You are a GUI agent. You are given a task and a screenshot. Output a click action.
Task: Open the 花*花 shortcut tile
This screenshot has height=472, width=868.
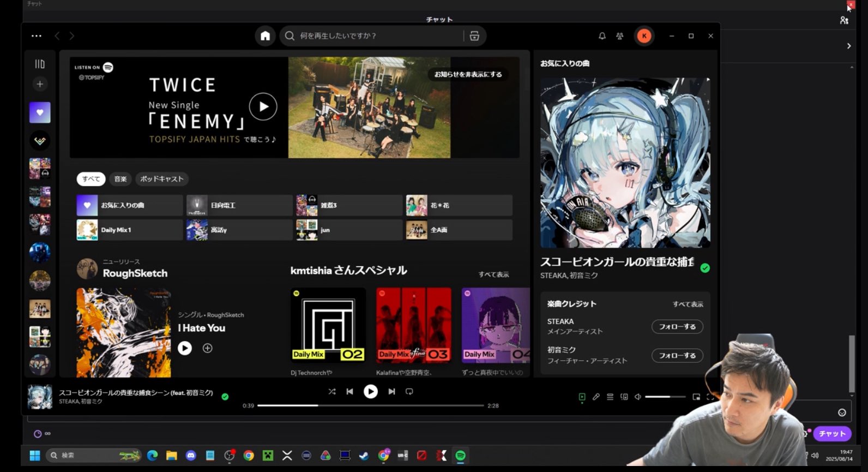(x=459, y=205)
